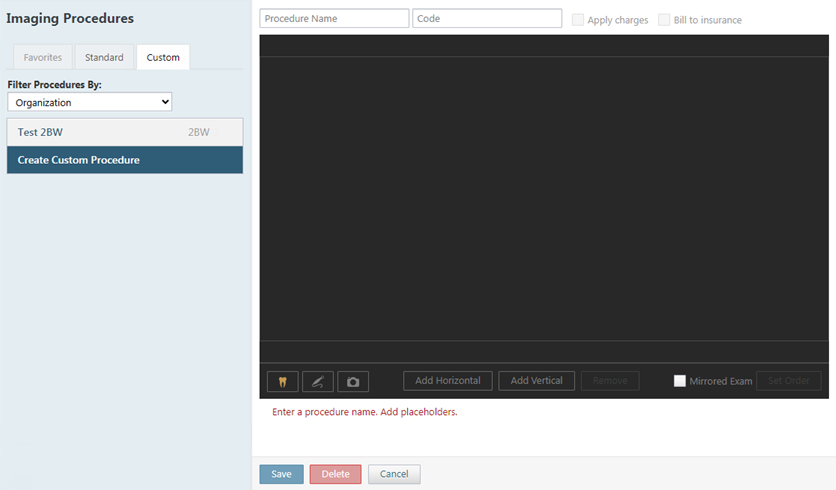Select the tooth placeholder icon
Image resolution: width=836 pixels, height=490 pixels.
(283, 382)
